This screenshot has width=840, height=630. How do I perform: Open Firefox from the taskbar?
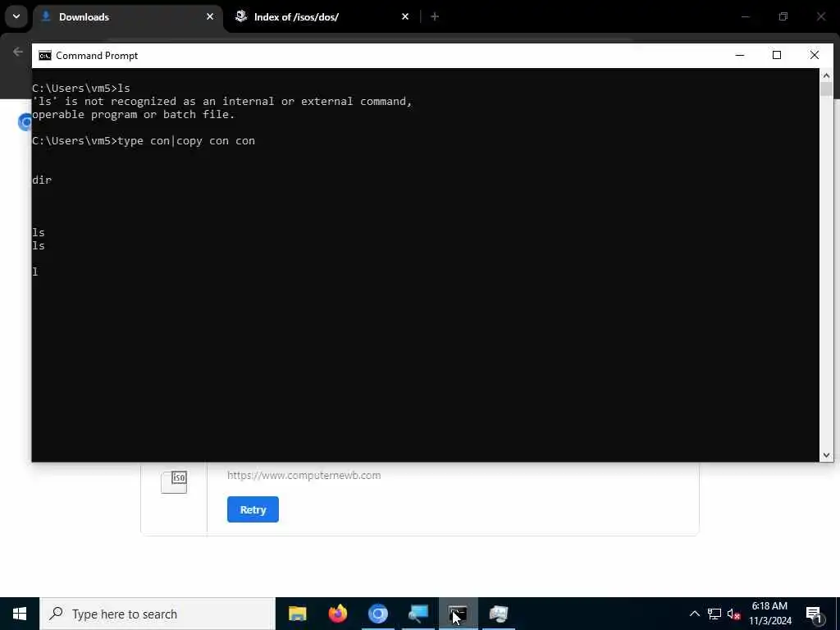337,614
